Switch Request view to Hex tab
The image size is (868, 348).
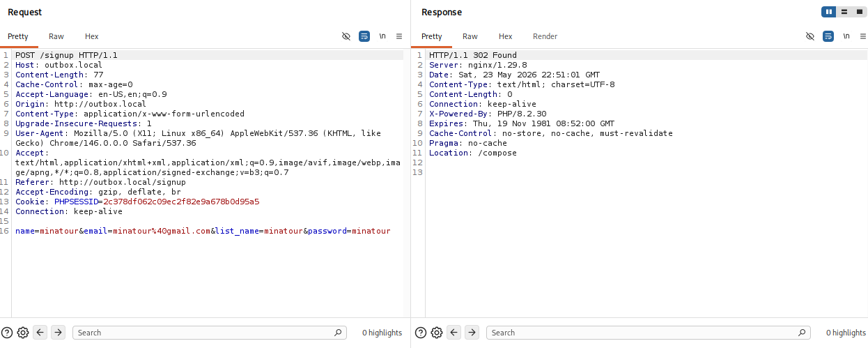(x=92, y=36)
